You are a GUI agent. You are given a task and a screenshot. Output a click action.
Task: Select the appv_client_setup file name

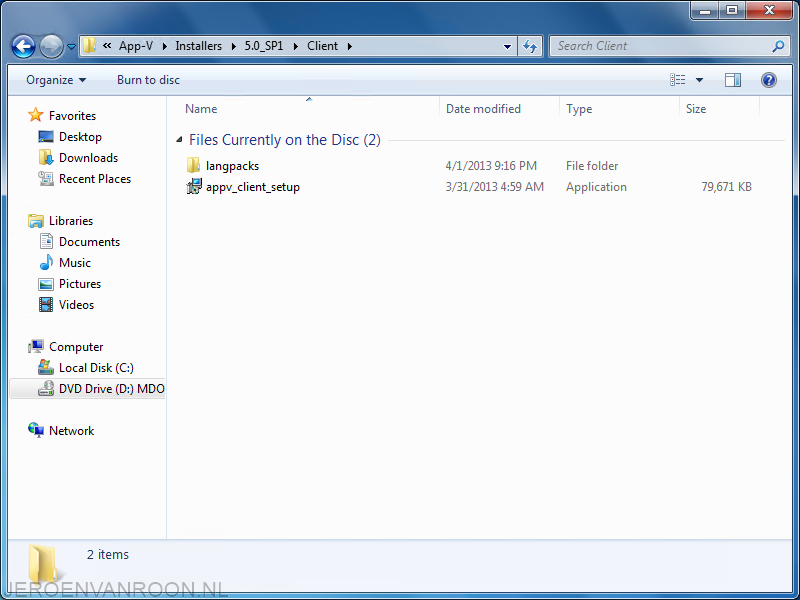pos(253,187)
